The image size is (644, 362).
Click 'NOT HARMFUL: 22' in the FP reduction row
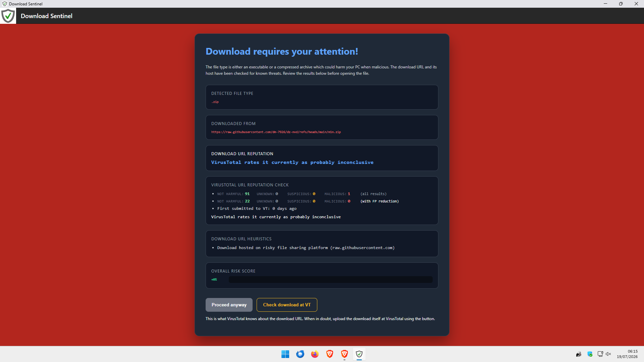[x=233, y=201]
